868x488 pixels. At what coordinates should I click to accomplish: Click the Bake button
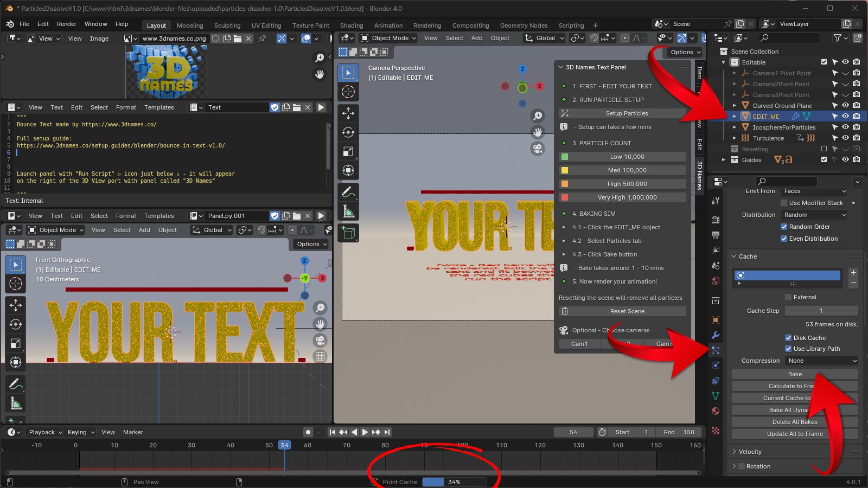click(794, 374)
